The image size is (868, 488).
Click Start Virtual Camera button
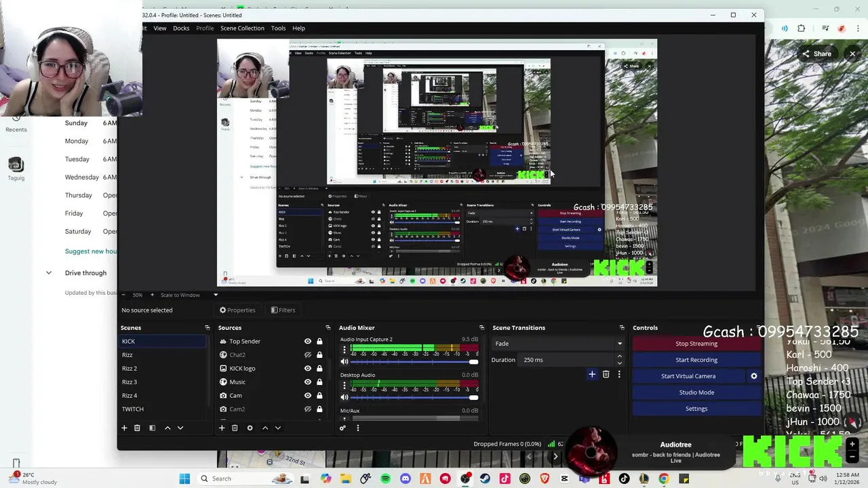[688, 376]
